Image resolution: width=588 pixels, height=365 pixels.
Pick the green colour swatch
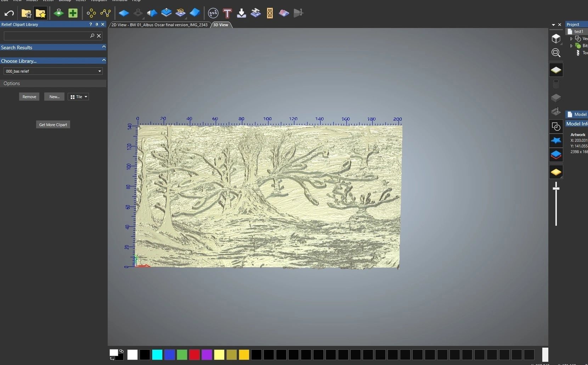coord(182,355)
